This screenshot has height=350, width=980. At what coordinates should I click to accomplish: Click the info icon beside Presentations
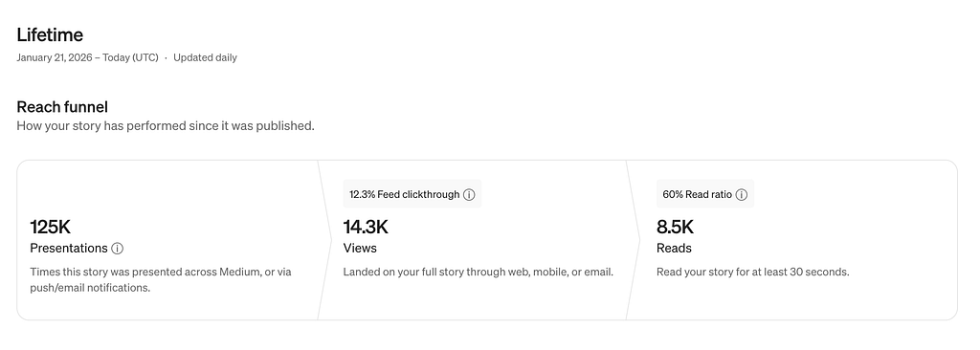point(117,248)
